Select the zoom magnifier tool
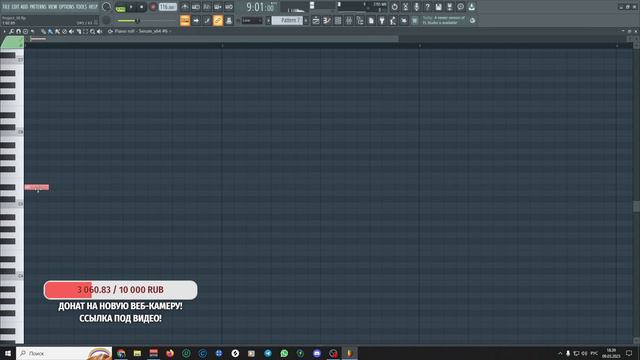640x360 pixels. (x=93, y=31)
